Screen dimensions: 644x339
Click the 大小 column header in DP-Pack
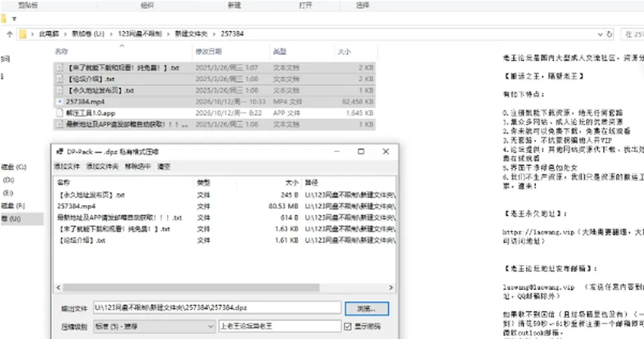click(292, 182)
